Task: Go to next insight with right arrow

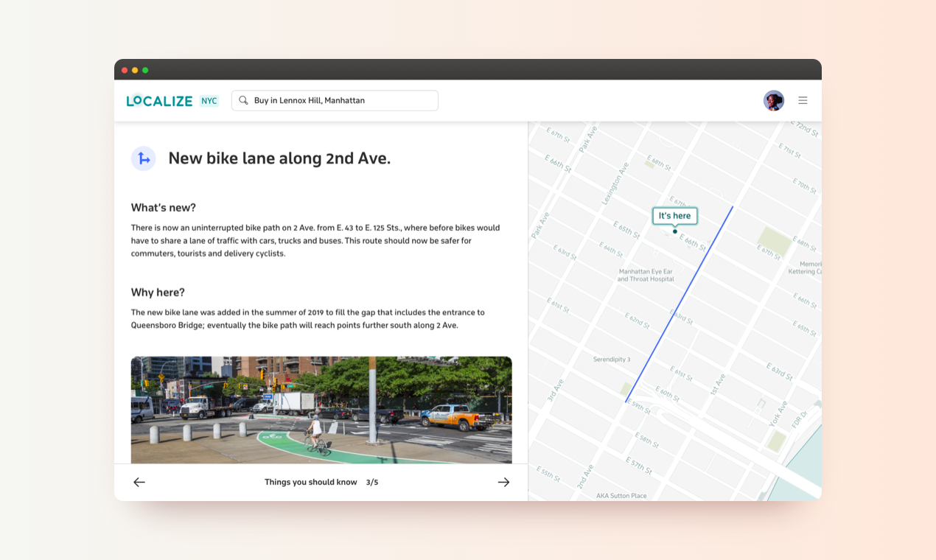Action: [503, 482]
